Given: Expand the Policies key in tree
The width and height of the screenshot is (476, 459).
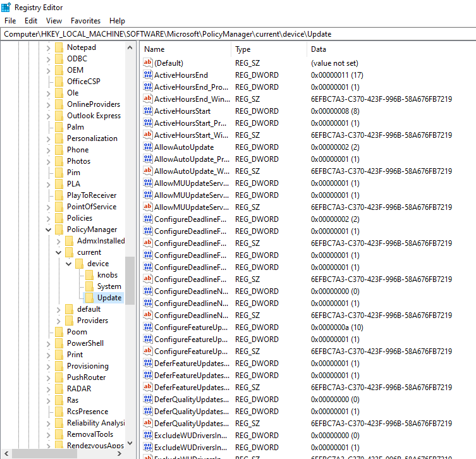Looking at the screenshot, I should pos(49,218).
